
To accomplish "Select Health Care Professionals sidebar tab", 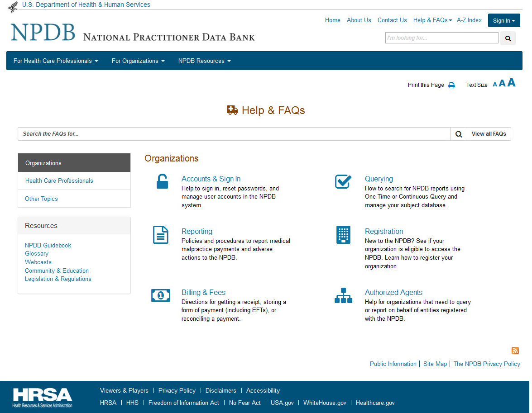I will [x=74, y=181].
